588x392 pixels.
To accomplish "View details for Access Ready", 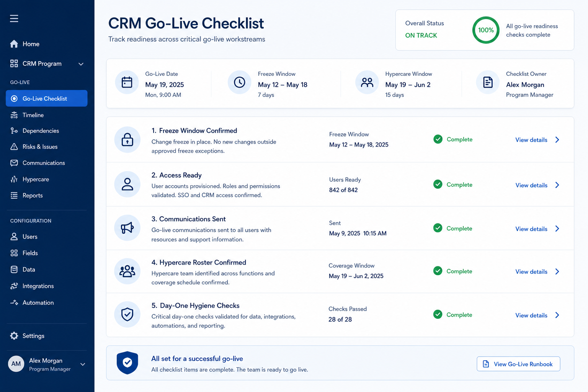I will coord(531,185).
